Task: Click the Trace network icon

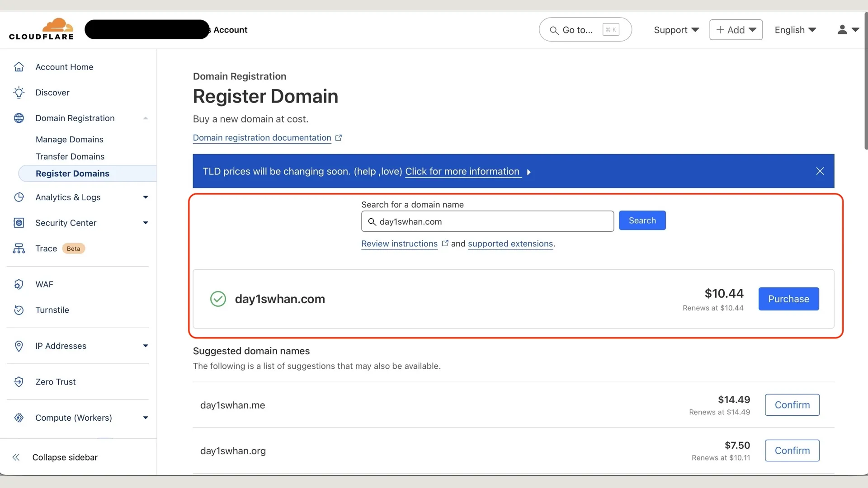Action: (19, 249)
